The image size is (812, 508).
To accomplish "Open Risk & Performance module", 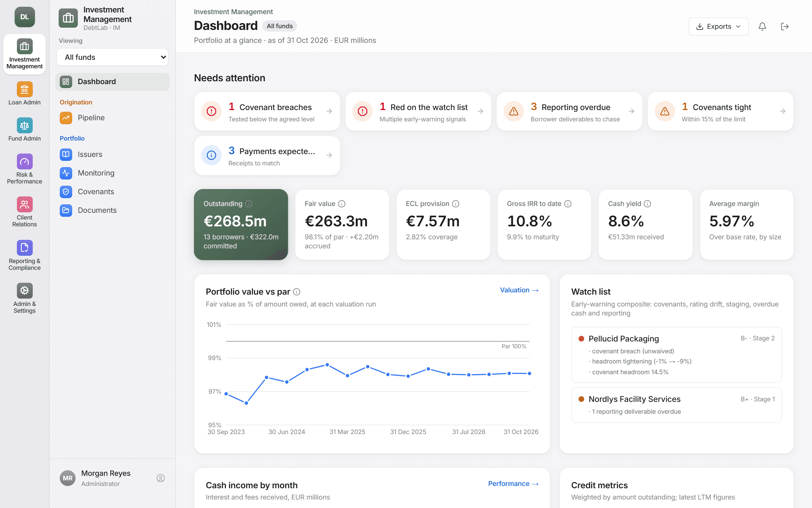I will click(25, 169).
